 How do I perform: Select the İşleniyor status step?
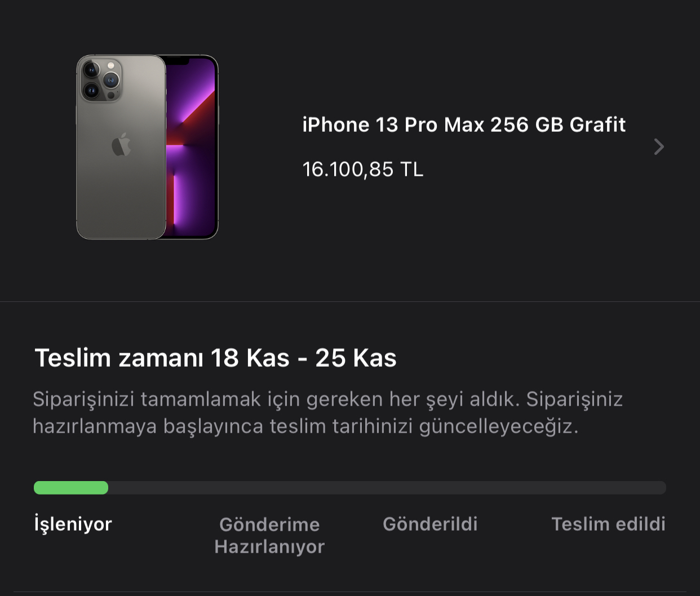pyautogui.click(x=73, y=524)
